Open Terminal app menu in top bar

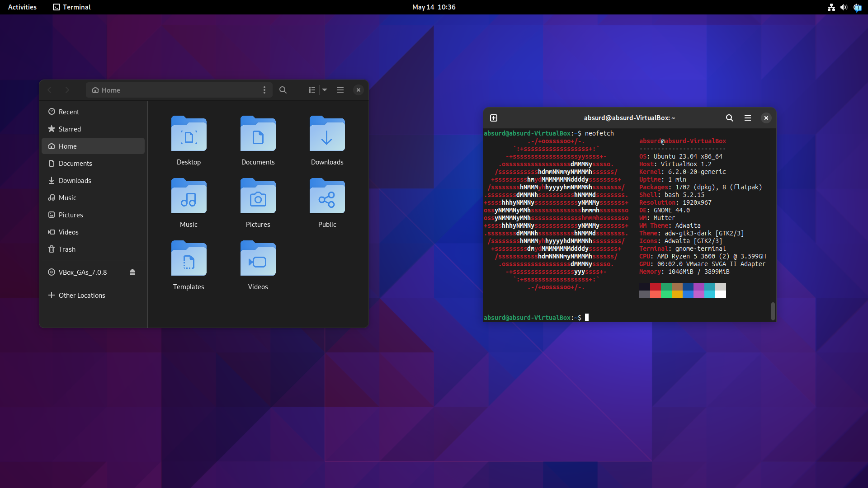point(72,7)
